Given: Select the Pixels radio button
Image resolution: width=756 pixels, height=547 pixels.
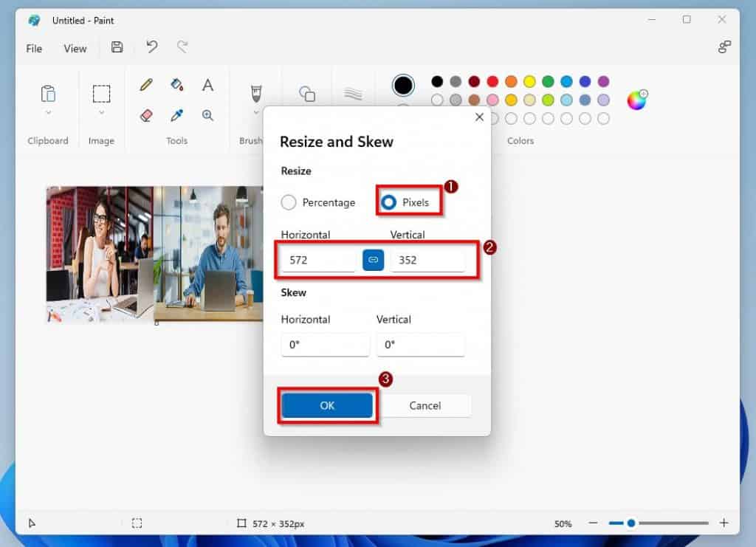Looking at the screenshot, I should tap(388, 202).
